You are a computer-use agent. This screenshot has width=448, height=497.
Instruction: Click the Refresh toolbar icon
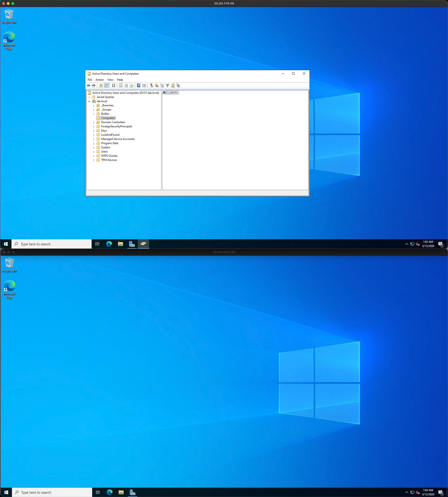[x=126, y=85]
